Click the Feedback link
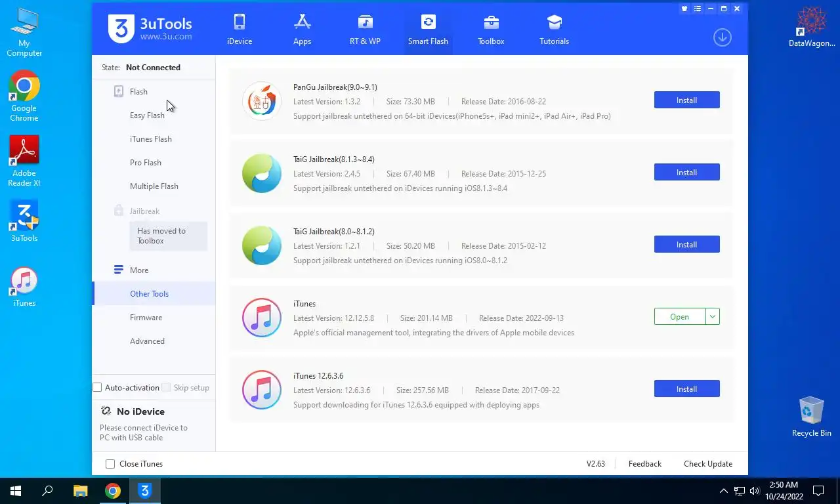The image size is (840, 504). (x=644, y=464)
